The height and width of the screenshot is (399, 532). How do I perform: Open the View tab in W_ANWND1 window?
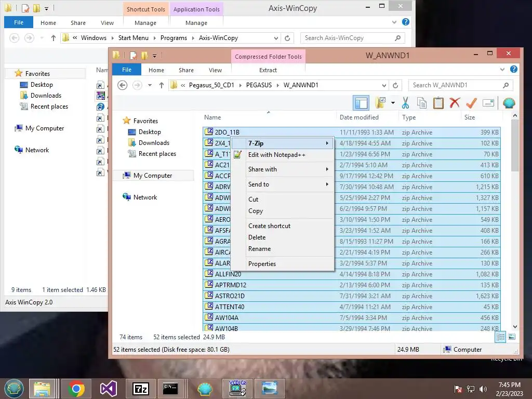[x=215, y=70]
